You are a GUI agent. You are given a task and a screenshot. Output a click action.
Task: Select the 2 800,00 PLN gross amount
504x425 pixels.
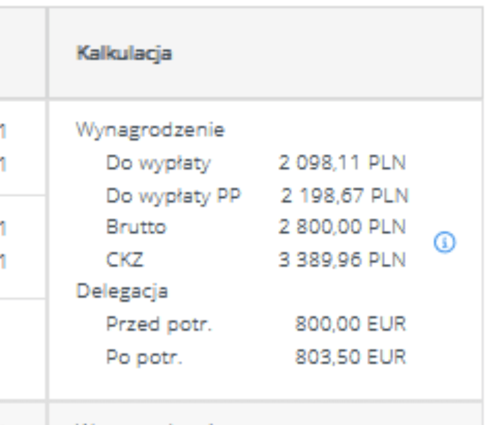pyautogui.click(x=343, y=227)
